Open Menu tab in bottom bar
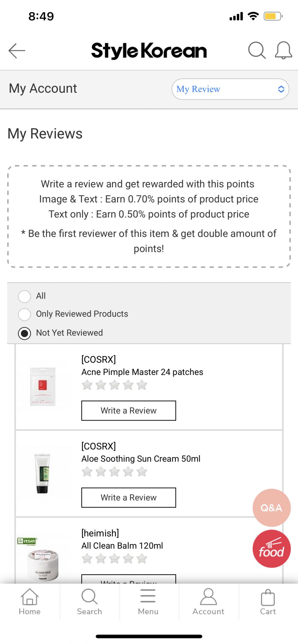The width and height of the screenshot is (298, 644). [148, 602]
